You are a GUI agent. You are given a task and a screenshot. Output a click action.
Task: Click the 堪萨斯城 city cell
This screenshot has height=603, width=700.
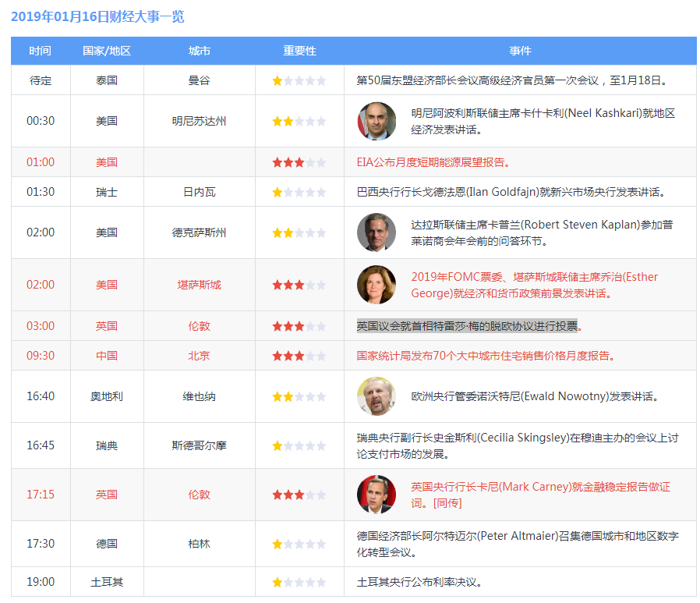click(199, 285)
